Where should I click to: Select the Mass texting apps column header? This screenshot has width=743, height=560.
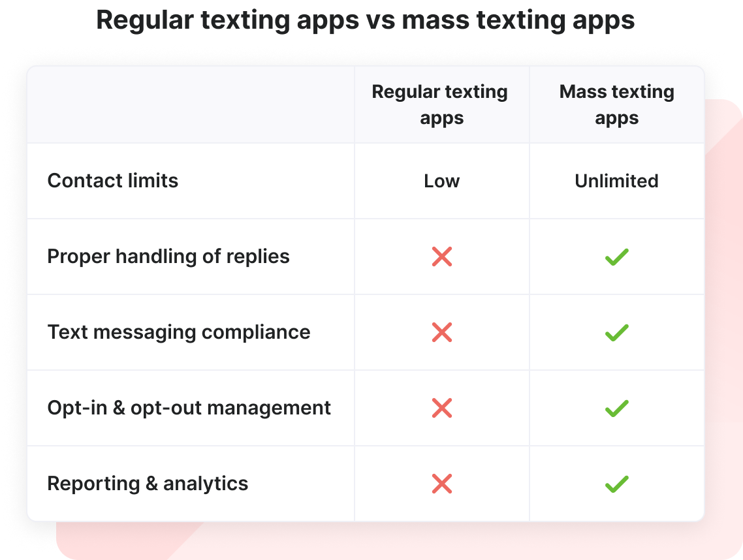616,104
